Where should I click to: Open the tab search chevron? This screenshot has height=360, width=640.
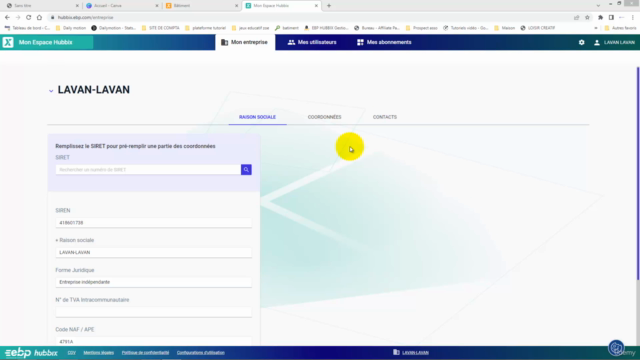click(x=598, y=6)
